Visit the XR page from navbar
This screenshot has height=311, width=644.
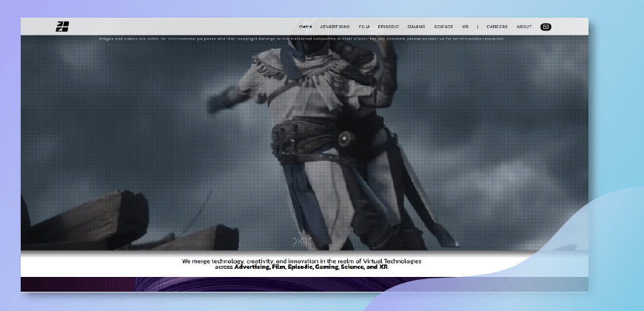click(x=465, y=27)
